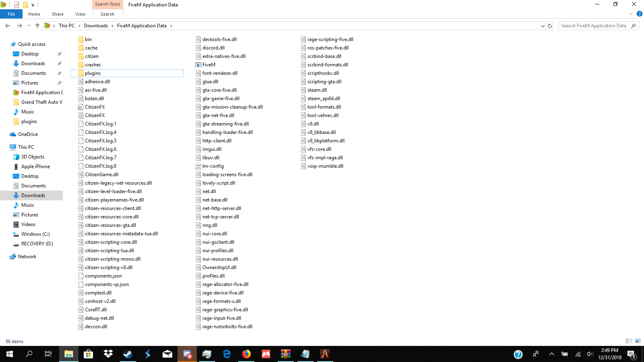Select Downloads under This PC
644x362 pixels.
click(33, 195)
